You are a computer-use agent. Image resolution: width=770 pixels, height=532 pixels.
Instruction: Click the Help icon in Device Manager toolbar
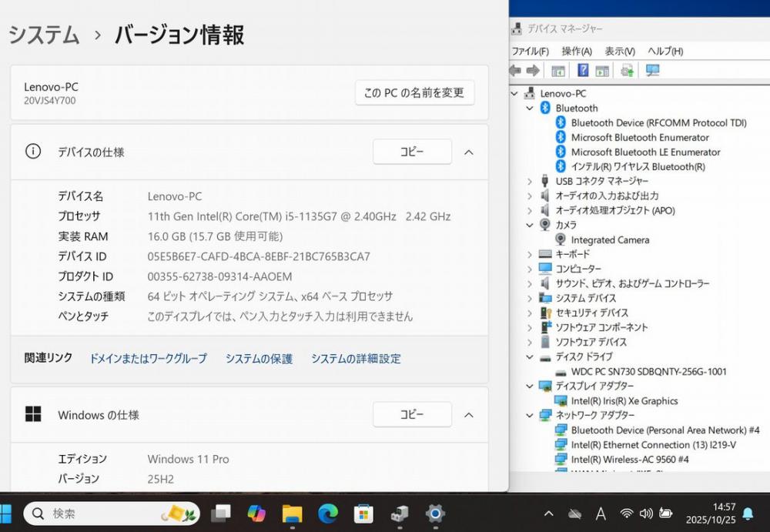(583, 71)
